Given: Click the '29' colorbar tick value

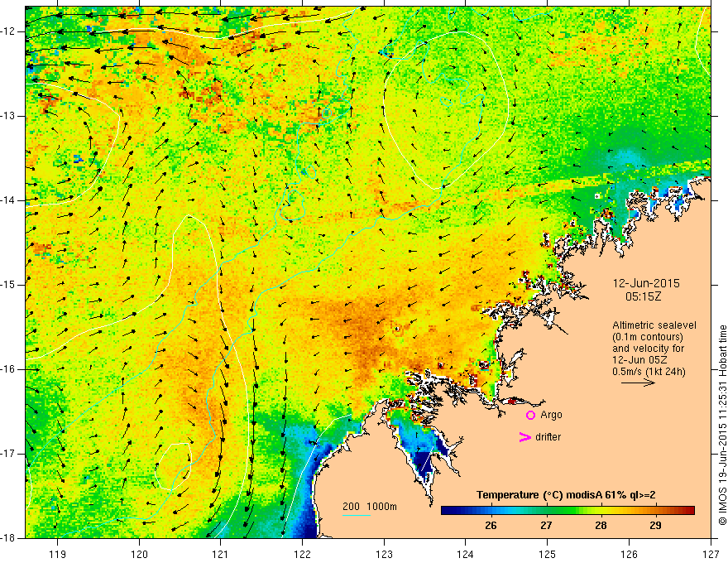Looking at the screenshot, I should click(x=655, y=526).
